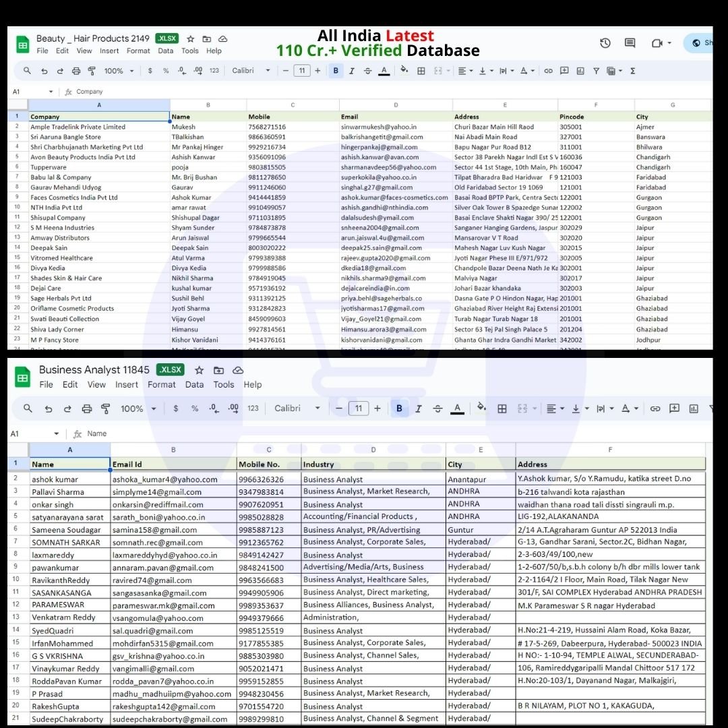Toggle bold in Beauty Hair Products sheet
The image size is (728, 728).
click(x=336, y=71)
